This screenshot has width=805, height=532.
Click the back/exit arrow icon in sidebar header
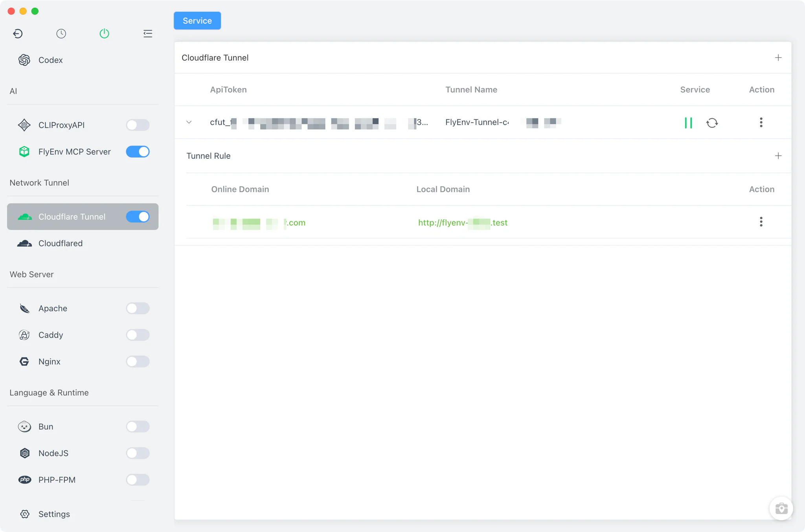18,33
